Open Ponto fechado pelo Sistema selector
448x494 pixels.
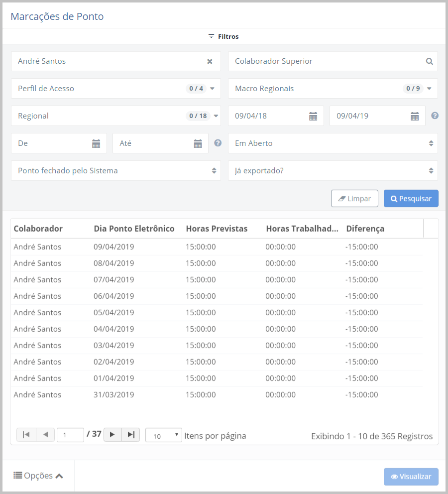click(115, 171)
